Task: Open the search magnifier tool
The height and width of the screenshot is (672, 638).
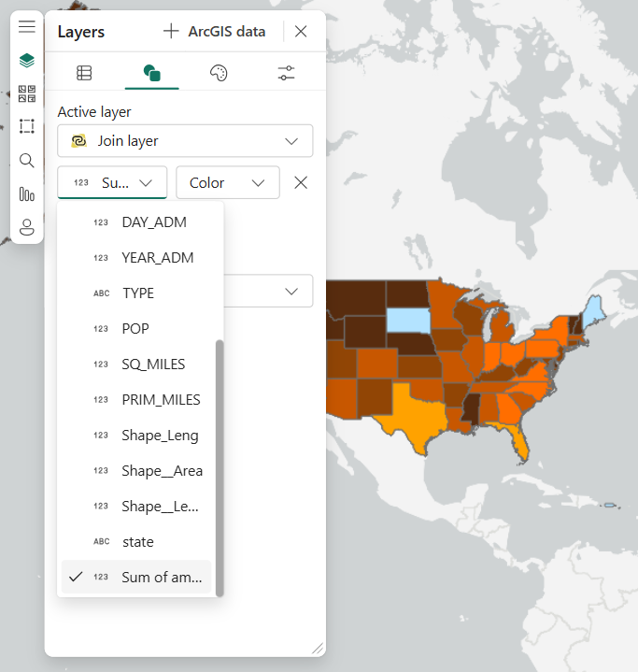Action: (x=26, y=160)
